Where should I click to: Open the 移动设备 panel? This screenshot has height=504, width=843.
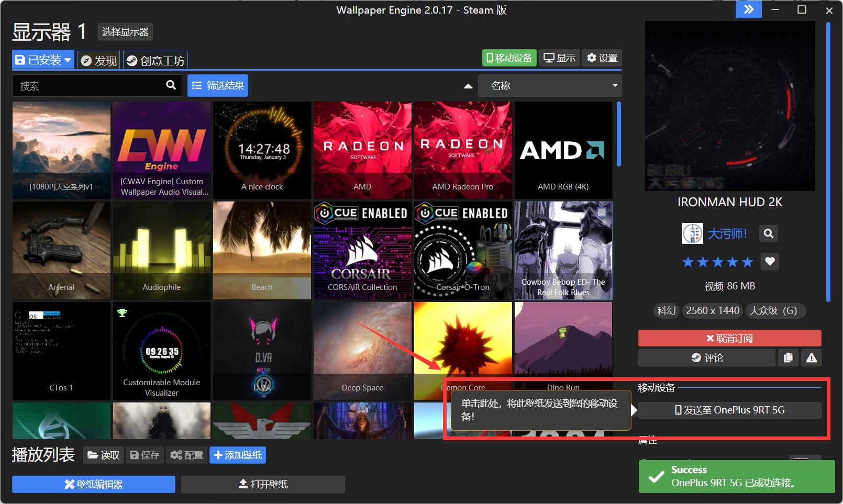click(509, 58)
